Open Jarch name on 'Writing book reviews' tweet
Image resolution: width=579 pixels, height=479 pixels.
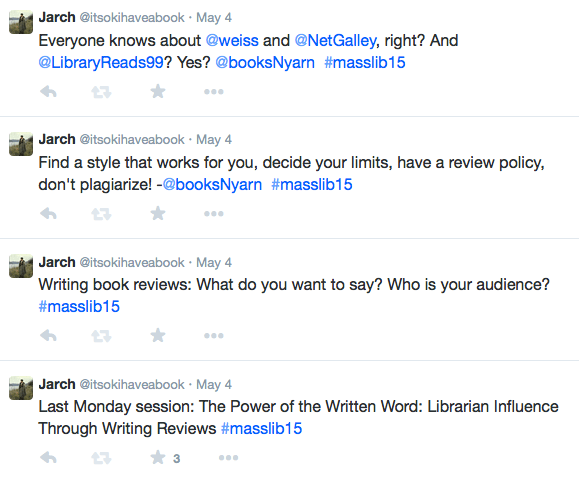57,262
